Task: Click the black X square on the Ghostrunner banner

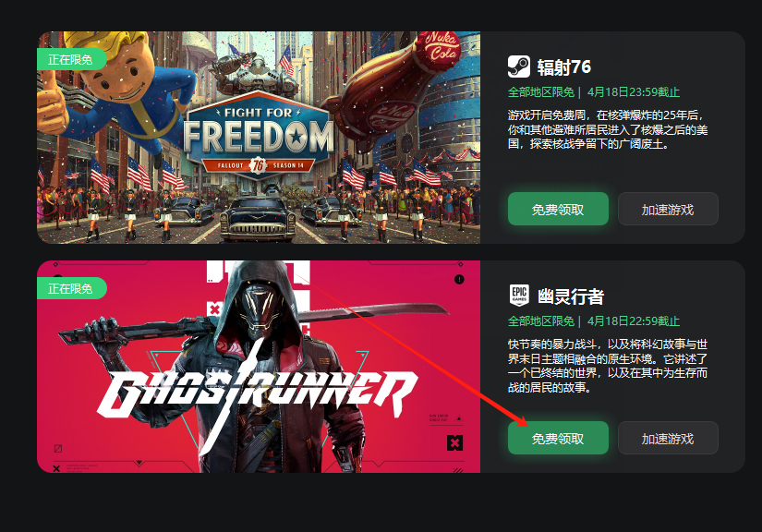Action: pyautogui.click(x=454, y=442)
